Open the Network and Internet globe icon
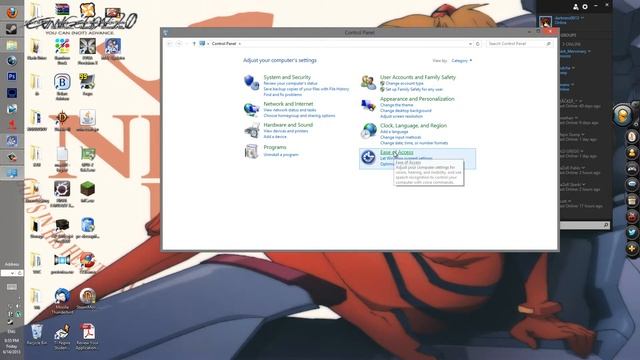 [x=251, y=109]
